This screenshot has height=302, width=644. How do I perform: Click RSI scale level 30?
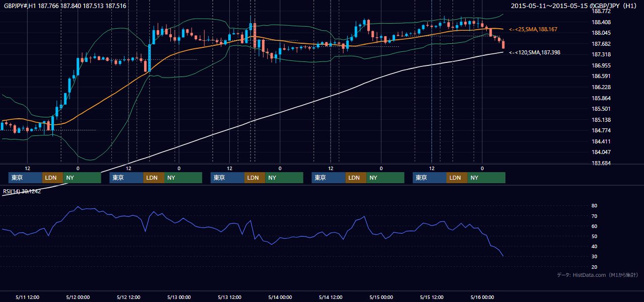coord(594,257)
